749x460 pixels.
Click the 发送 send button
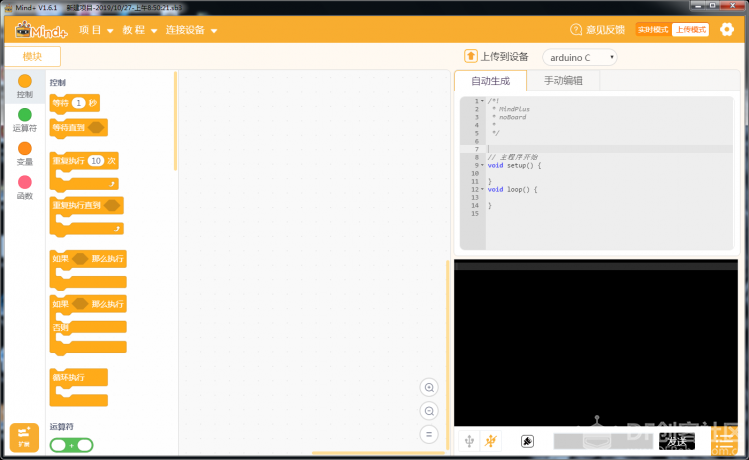coord(676,441)
